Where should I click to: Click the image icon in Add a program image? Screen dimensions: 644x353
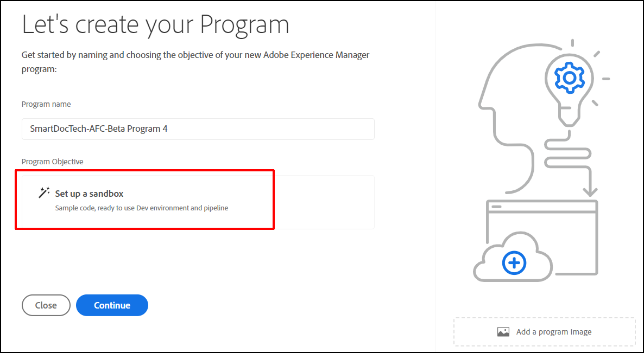tap(503, 331)
